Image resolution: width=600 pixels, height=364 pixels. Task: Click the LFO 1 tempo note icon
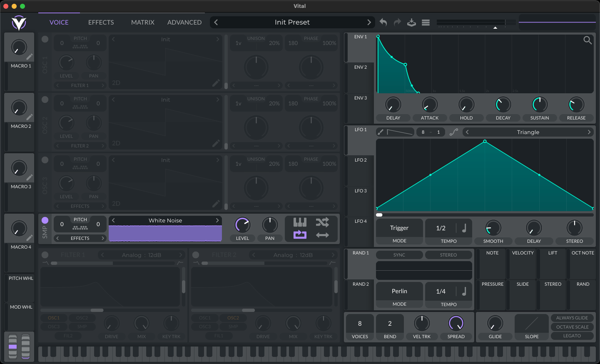point(464,228)
